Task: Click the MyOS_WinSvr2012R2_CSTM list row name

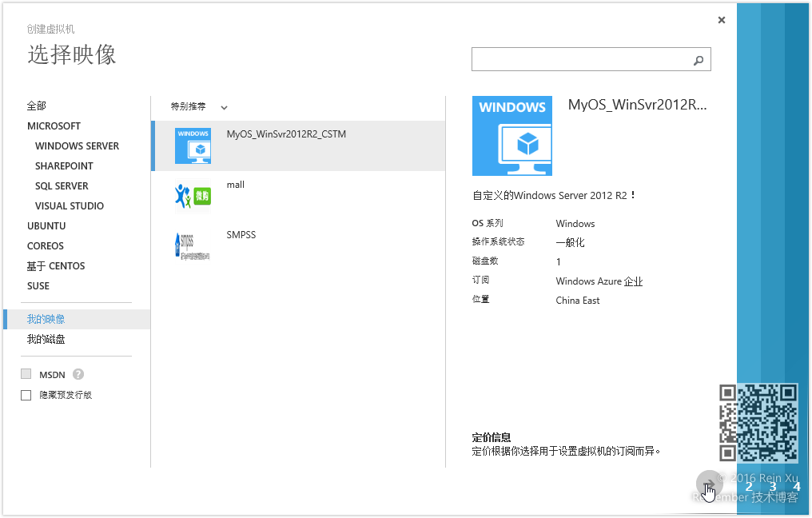Action: pyautogui.click(x=286, y=134)
